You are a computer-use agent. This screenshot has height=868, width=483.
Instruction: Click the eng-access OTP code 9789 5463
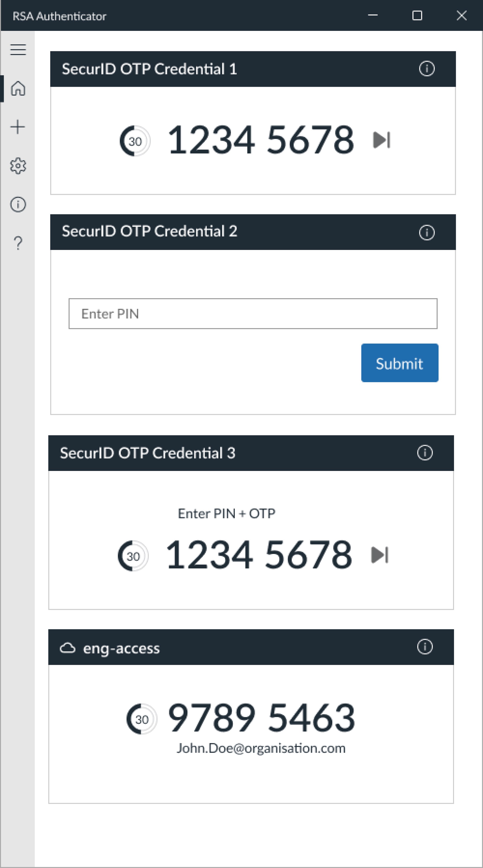(x=261, y=718)
